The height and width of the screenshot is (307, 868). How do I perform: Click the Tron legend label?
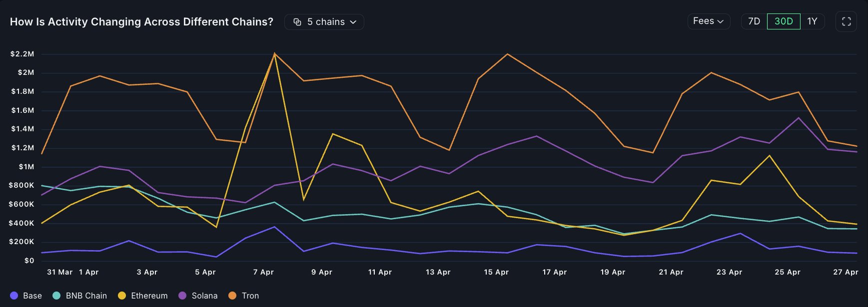(x=250, y=296)
